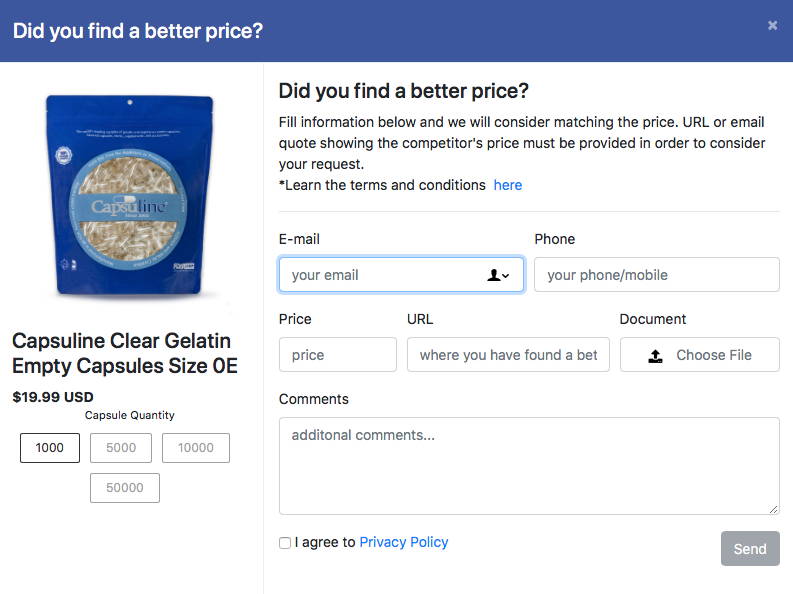Close the better price dialog
Screen dimensions: 793x594
(772, 25)
